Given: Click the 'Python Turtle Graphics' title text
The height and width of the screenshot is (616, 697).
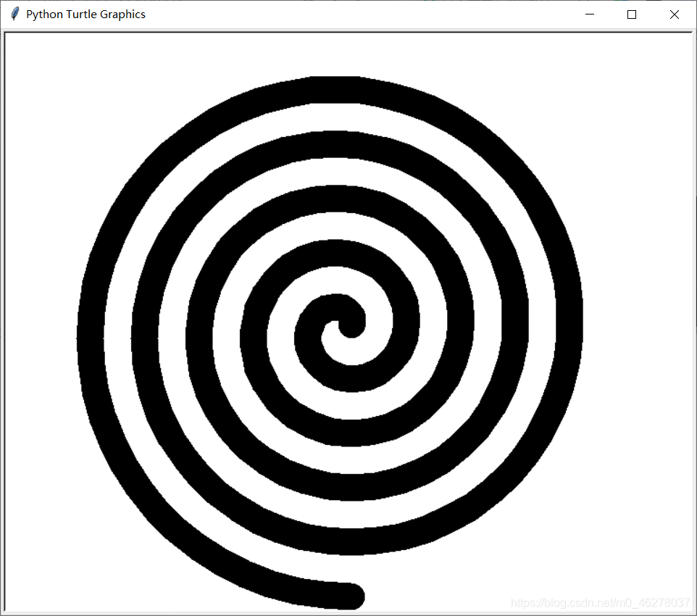Looking at the screenshot, I should pyautogui.click(x=85, y=14).
